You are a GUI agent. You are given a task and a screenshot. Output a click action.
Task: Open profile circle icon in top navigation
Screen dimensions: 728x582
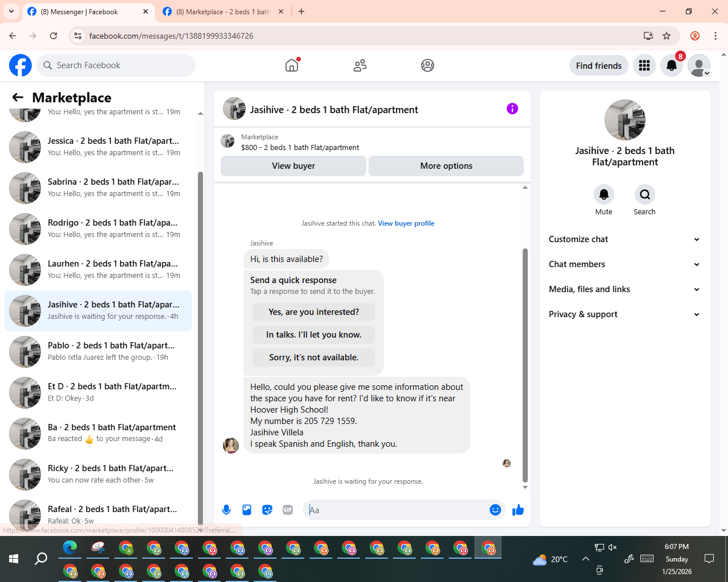pos(428,65)
